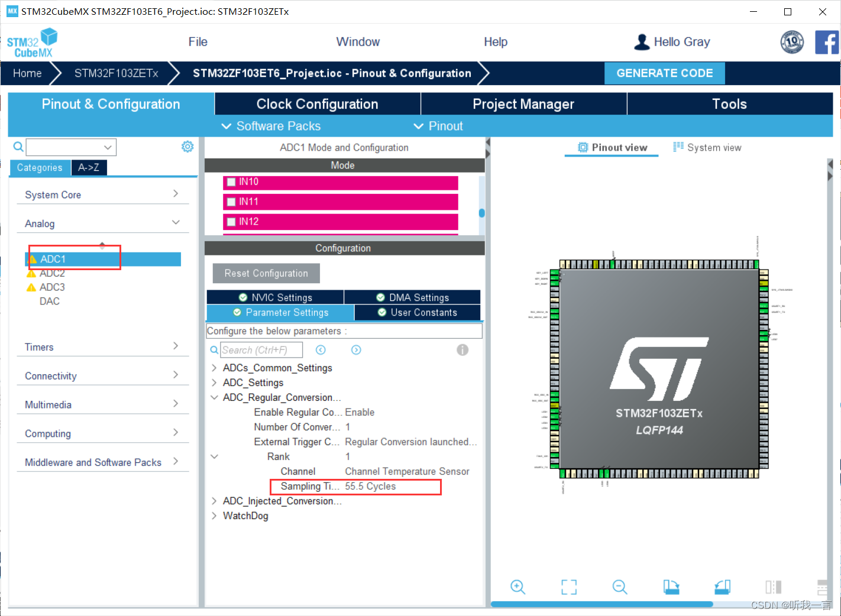Zoom out of the pinout view

(x=620, y=586)
